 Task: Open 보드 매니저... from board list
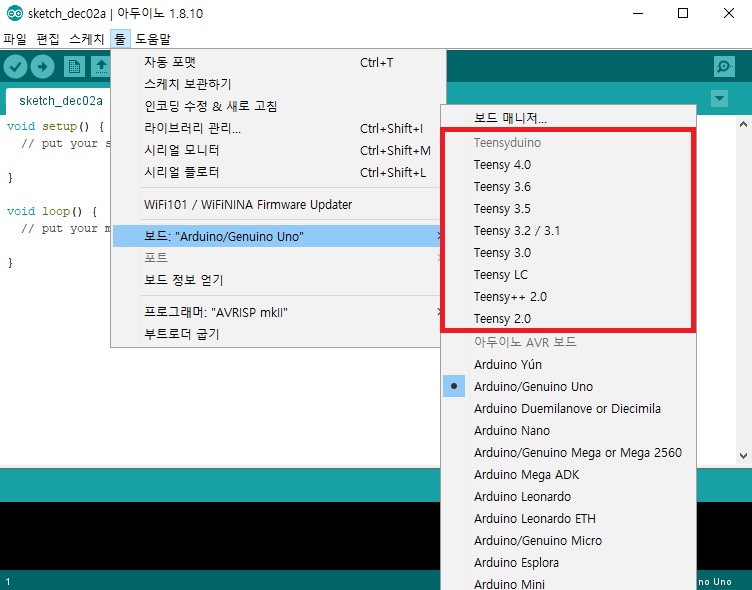(568, 118)
